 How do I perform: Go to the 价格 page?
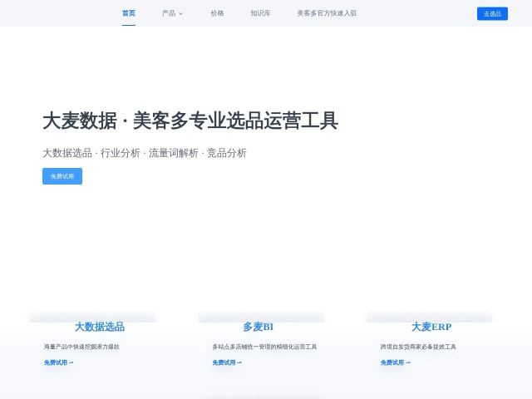(217, 13)
